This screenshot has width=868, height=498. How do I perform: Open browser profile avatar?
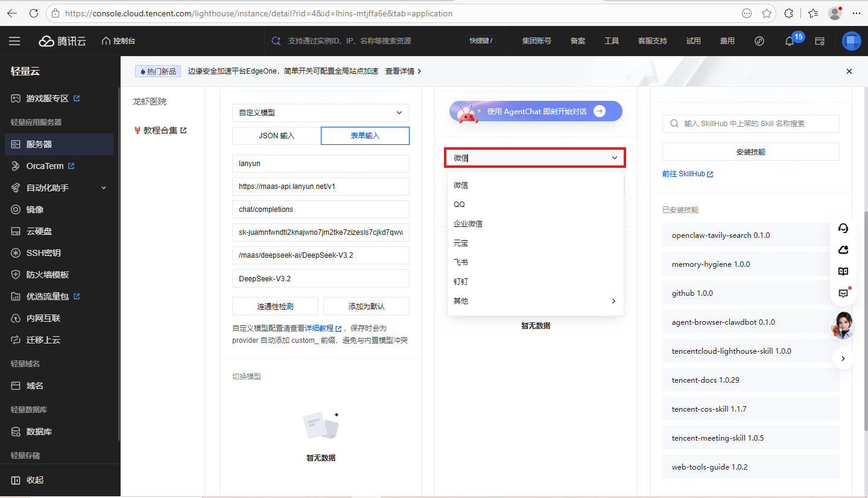835,13
